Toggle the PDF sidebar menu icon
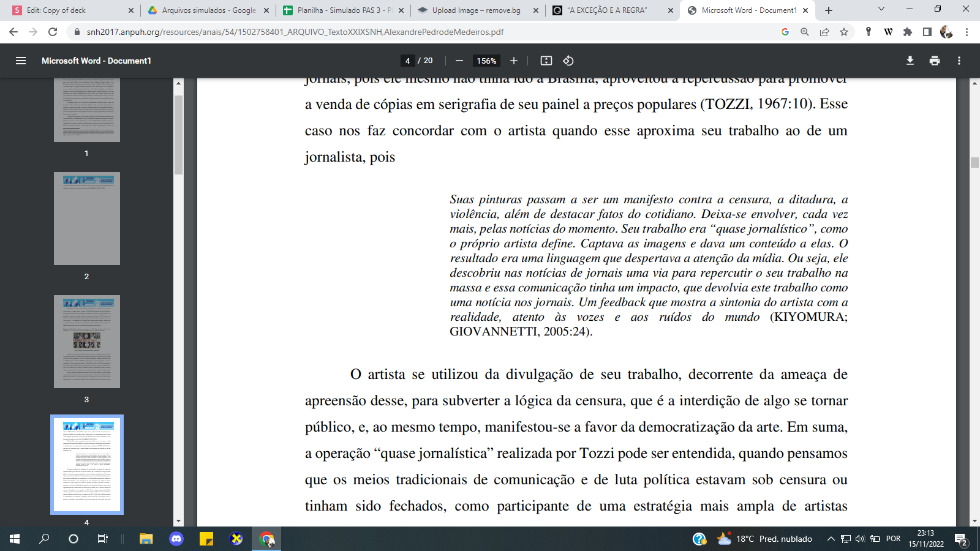The width and height of the screenshot is (980, 551). pos(21,61)
